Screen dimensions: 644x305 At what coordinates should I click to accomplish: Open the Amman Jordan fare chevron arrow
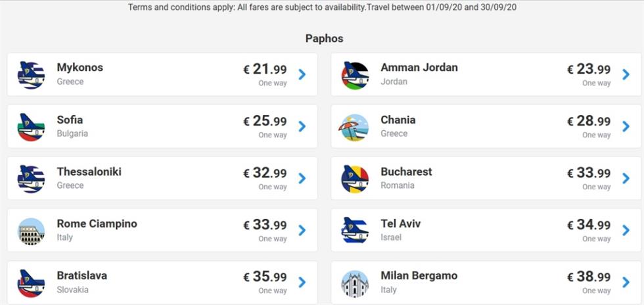point(626,74)
